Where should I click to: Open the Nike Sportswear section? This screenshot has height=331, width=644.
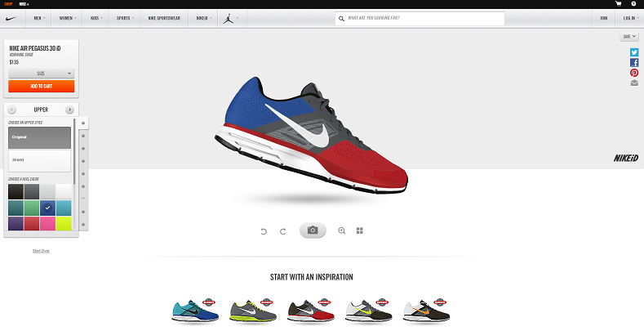164,18
